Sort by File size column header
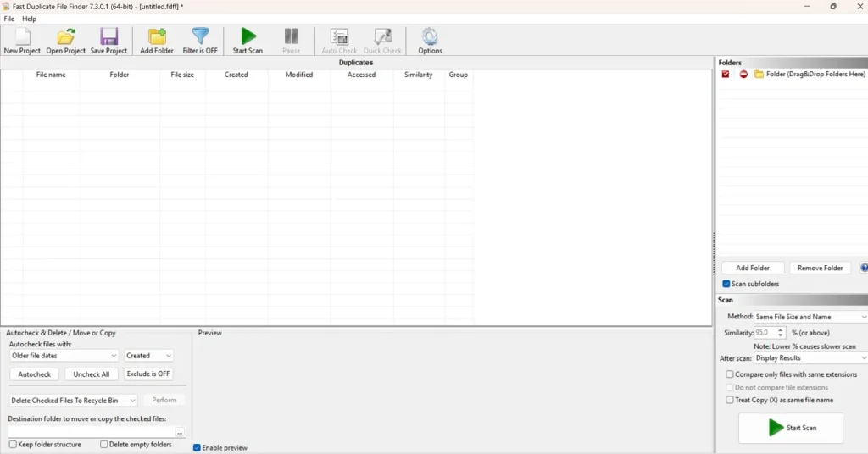The width and height of the screenshot is (868, 454). [182, 75]
